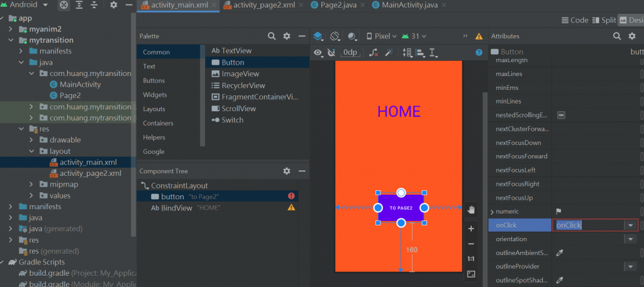The image size is (644, 287).
Task: Click the Collapse All icon in Project panel
Action: (x=94, y=5)
